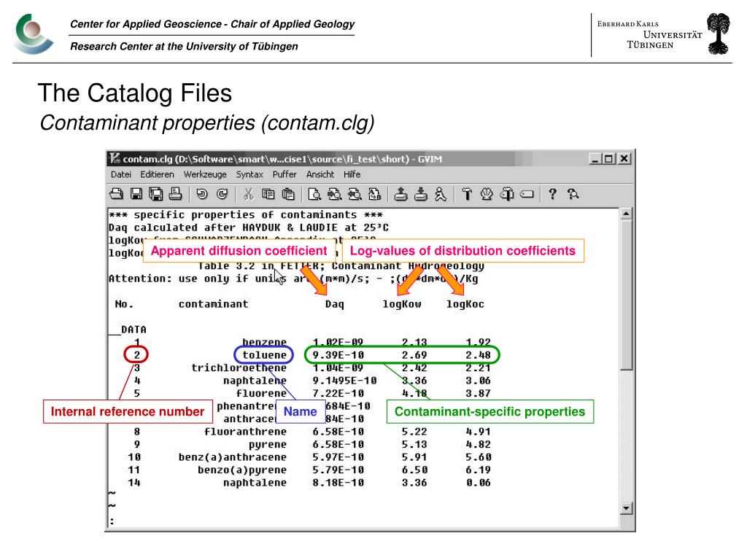Click the value '9.39E-10' in toluene row

[x=338, y=355]
